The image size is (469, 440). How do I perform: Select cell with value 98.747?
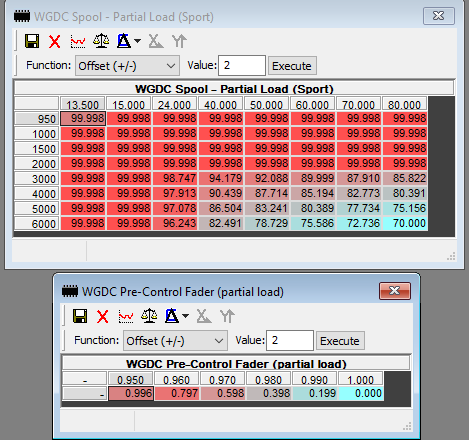pyautogui.click(x=175, y=178)
